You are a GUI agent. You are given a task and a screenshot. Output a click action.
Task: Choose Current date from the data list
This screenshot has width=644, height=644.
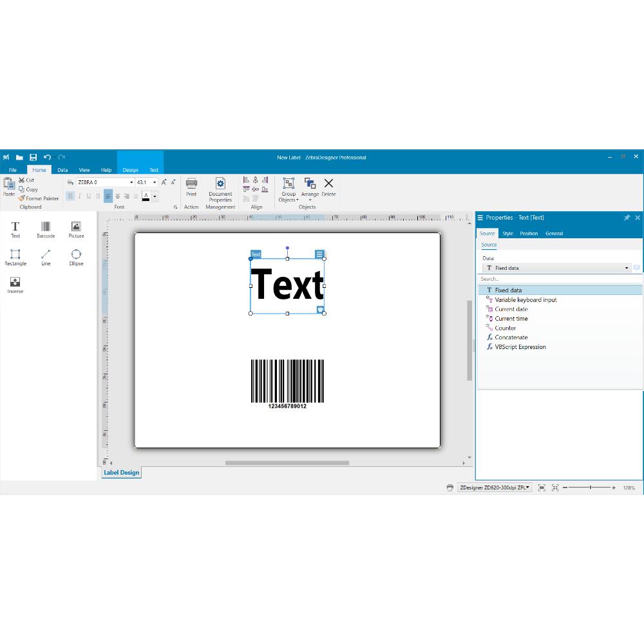[511, 309]
